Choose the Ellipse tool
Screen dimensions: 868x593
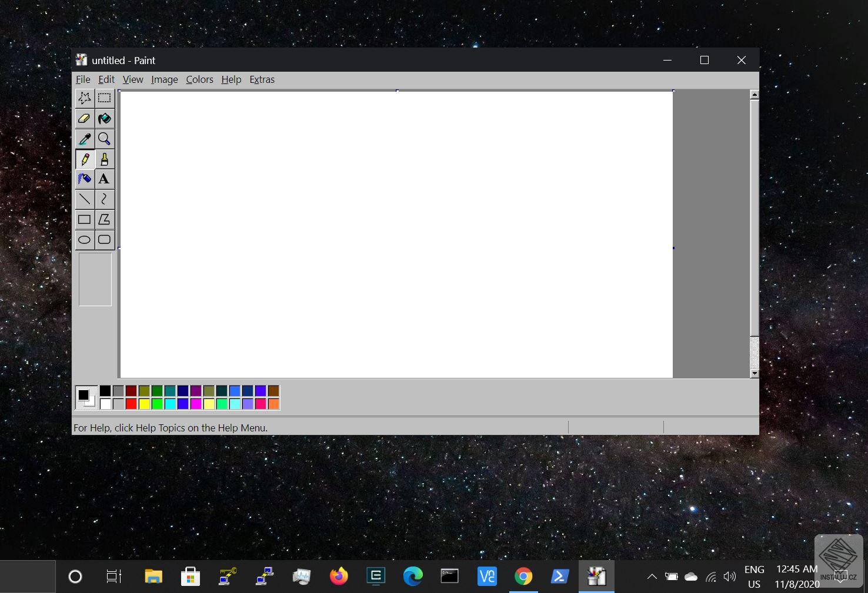(85, 240)
